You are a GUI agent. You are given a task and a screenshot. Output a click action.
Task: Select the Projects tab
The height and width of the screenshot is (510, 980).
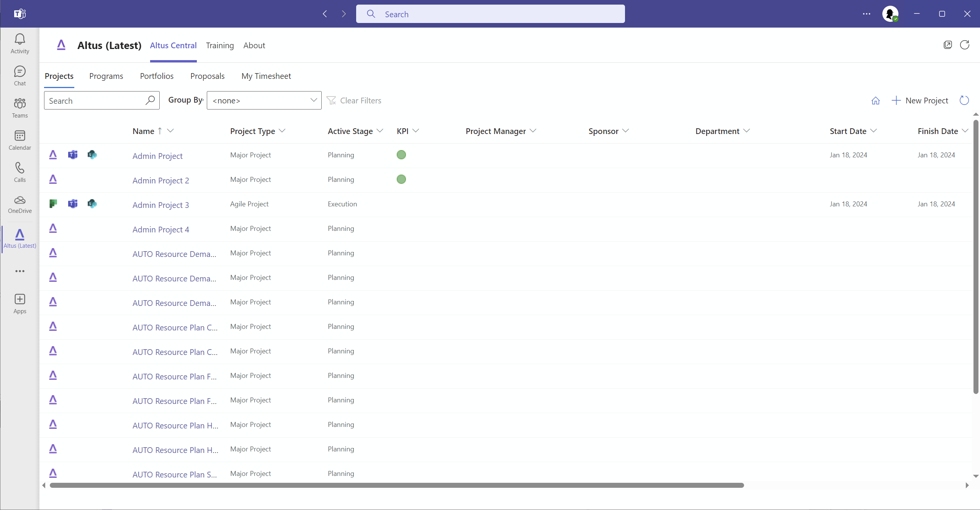pyautogui.click(x=59, y=76)
